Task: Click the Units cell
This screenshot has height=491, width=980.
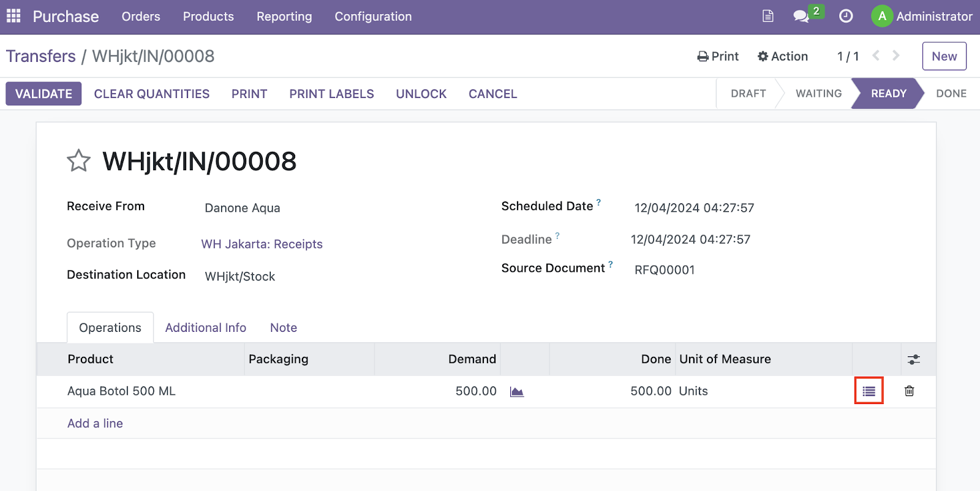Action: (x=693, y=391)
